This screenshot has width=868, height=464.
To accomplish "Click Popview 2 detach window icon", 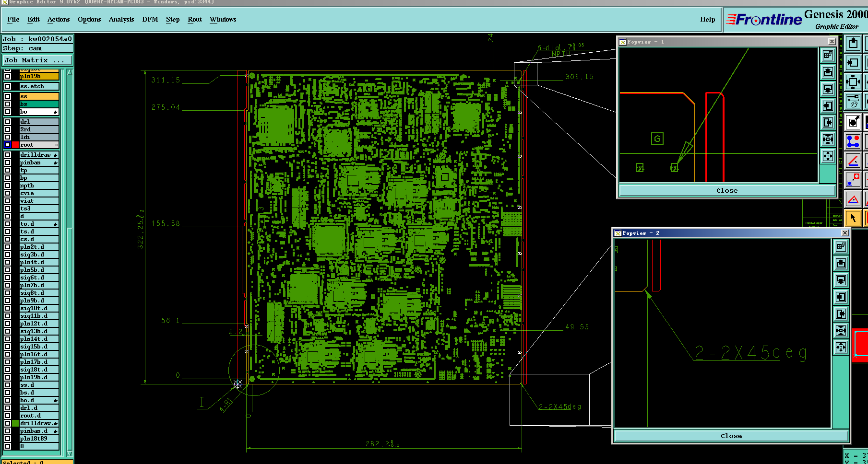I will [841, 246].
